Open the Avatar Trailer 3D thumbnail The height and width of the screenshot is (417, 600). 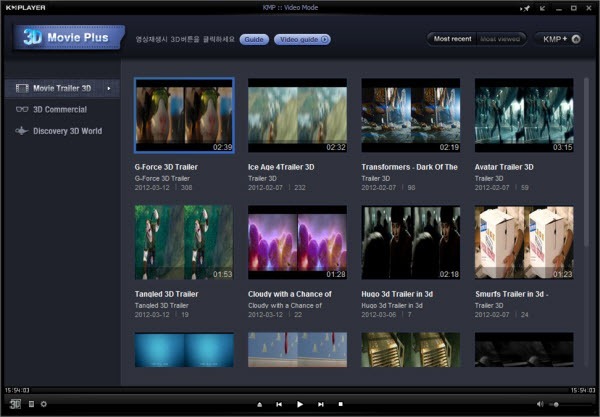coord(524,116)
